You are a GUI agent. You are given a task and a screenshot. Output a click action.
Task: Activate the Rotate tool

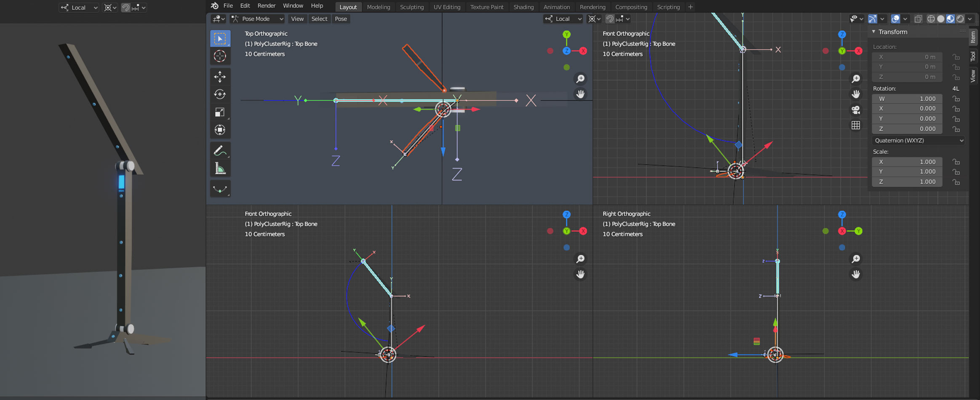coord(220,94)
